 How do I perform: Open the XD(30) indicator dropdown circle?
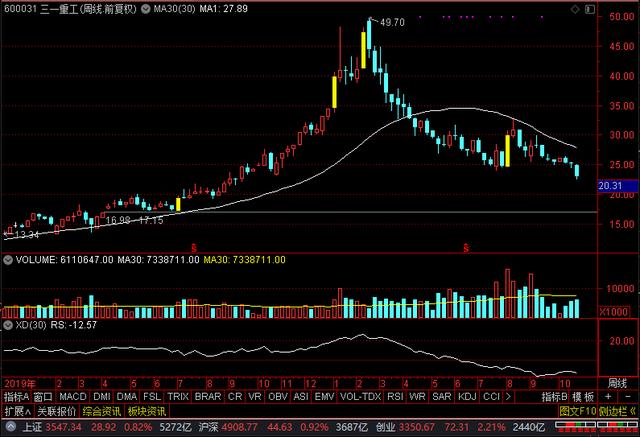[8, 325]
